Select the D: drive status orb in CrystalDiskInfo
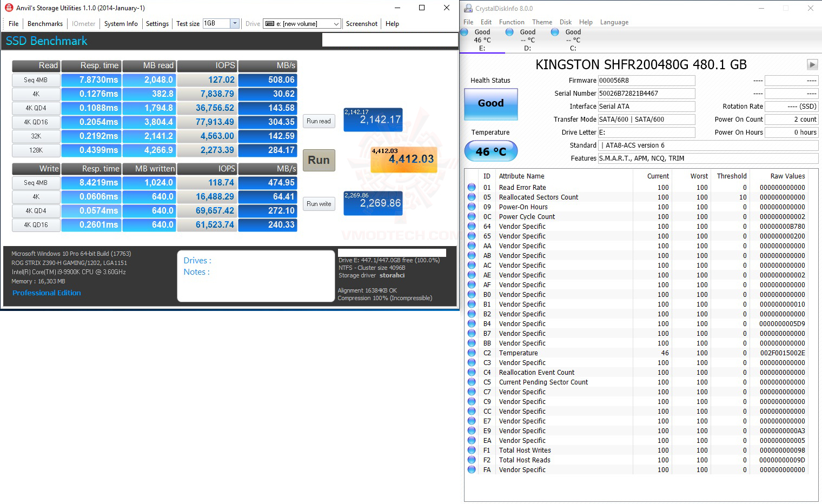 pyautogui.click(x=509, y=32)
